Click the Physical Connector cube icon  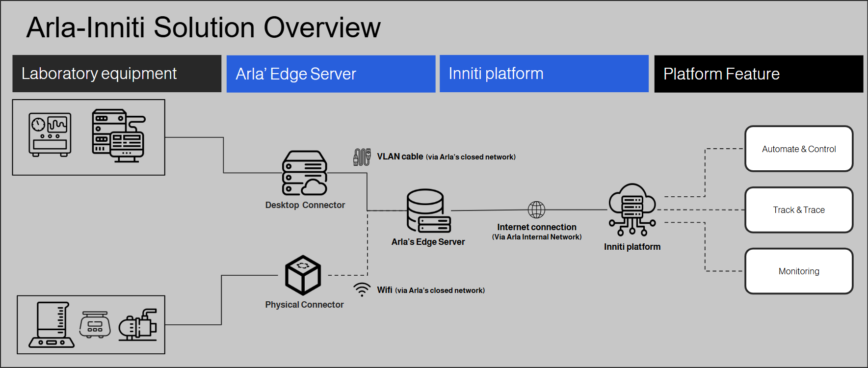click(x=303, y=275)
